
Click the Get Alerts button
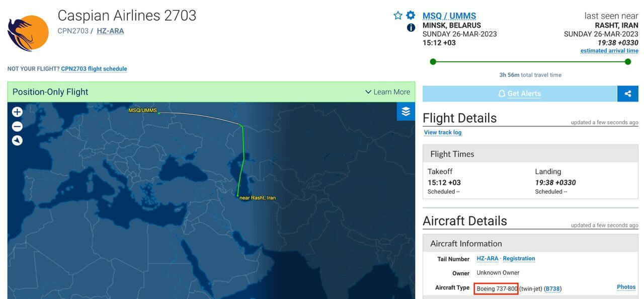pos(519,94)
